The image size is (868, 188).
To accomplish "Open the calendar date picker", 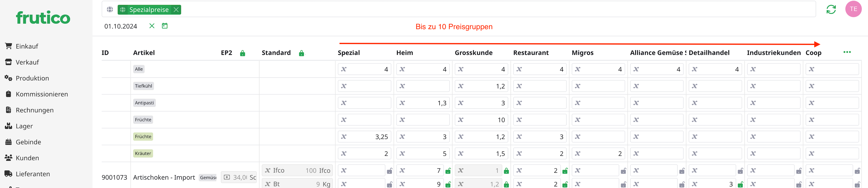I will [x=164, y=26].
